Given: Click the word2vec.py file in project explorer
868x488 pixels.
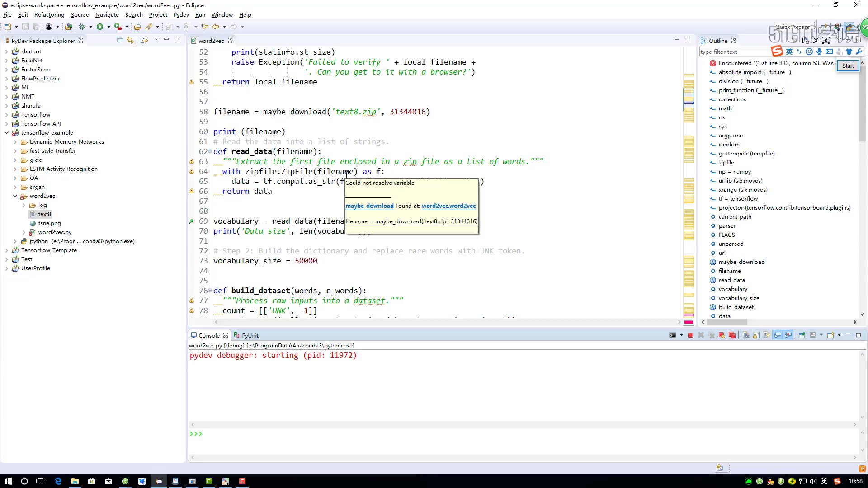Looking at the screenshot, I should tap(54, 232).
